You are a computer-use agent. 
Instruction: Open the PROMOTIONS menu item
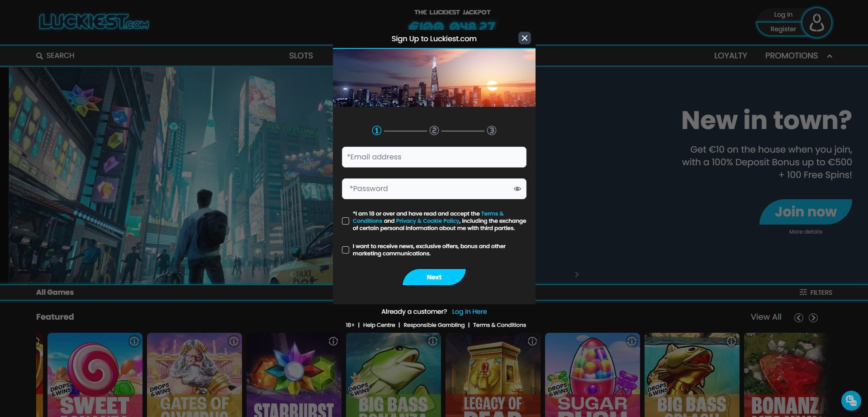tap(791, 56)
